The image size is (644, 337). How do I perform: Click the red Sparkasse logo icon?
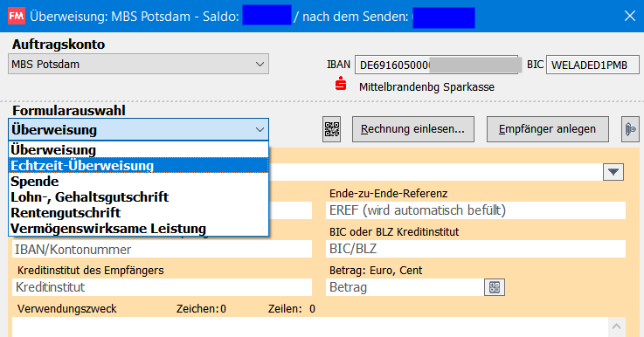coord(341,83)
